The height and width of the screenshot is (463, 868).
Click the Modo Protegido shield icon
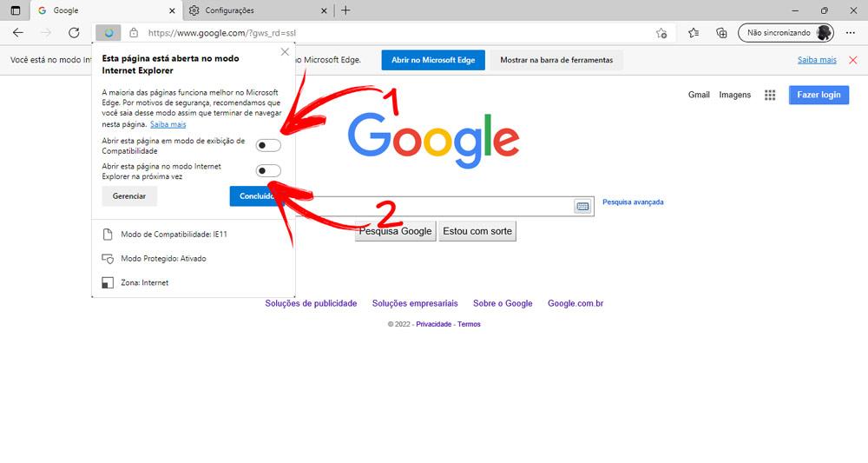tap(108, 259)
